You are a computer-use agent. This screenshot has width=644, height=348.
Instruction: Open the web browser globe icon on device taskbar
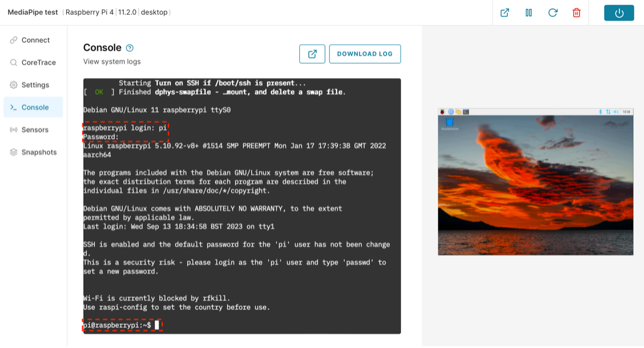451,111
